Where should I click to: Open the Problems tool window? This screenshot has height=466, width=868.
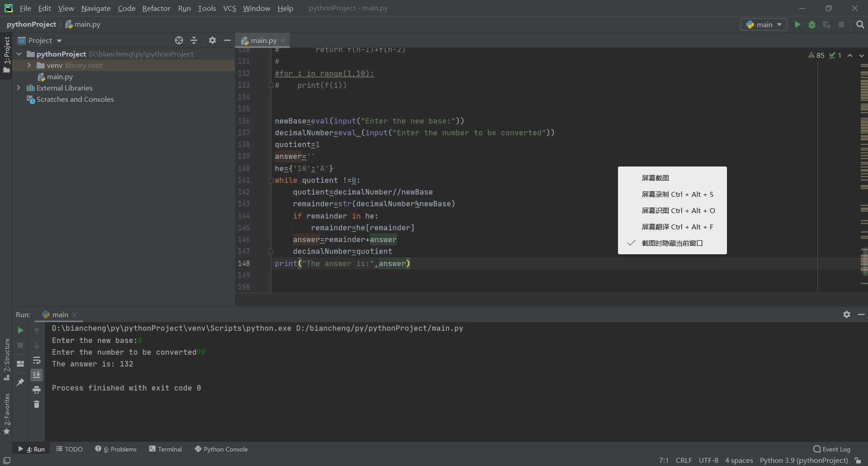[x=116, y=449]
